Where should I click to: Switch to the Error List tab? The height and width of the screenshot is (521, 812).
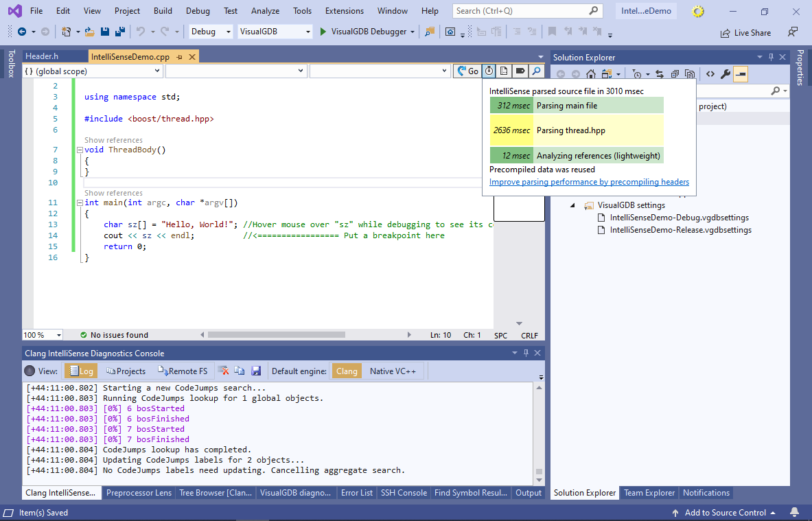[356, 493]
